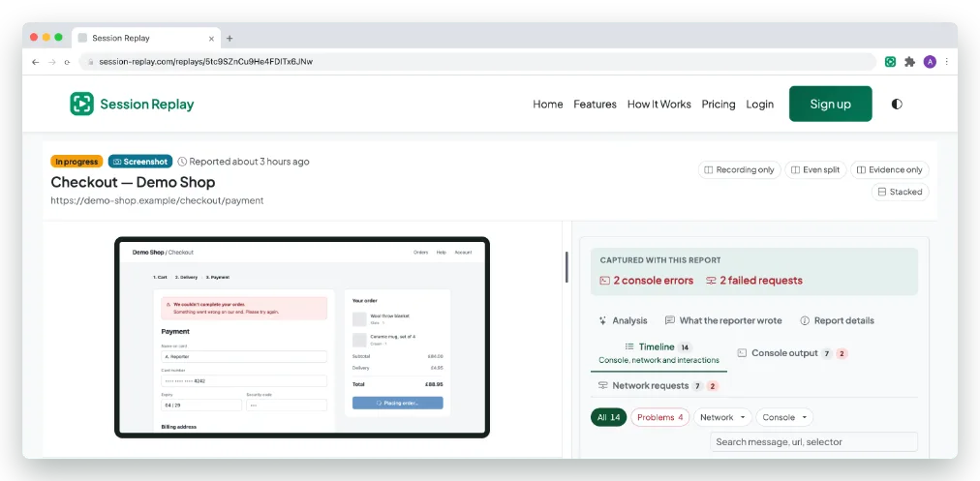980x481 pixels.
Task: Click the demo-shop checkout payment URL
Action: (x=157, y=200)
